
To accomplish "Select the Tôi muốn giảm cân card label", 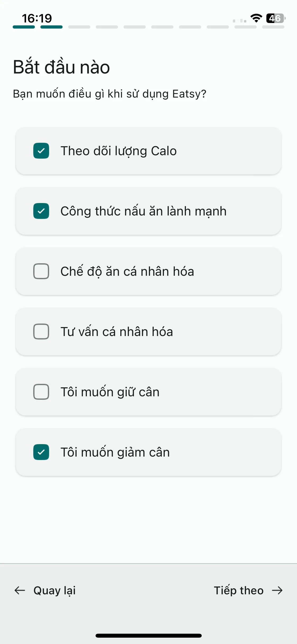I will (115, 452).
